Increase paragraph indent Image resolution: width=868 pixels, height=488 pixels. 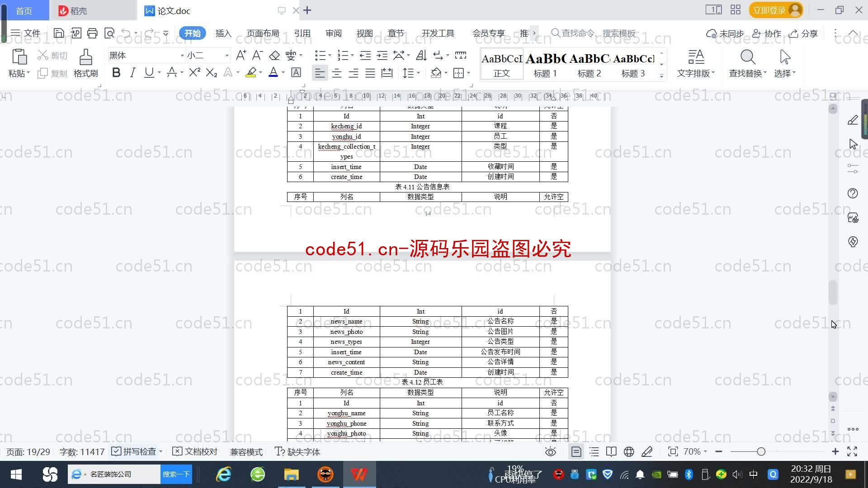coord(382,55)
